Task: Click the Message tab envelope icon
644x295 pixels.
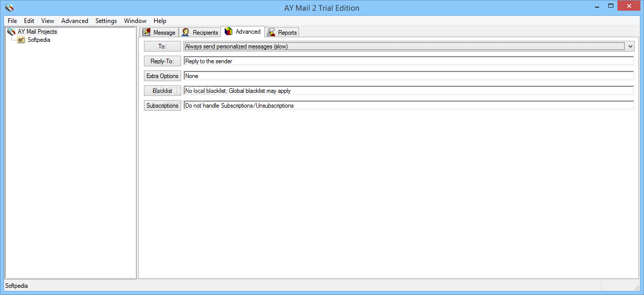Action: [146, 32]
